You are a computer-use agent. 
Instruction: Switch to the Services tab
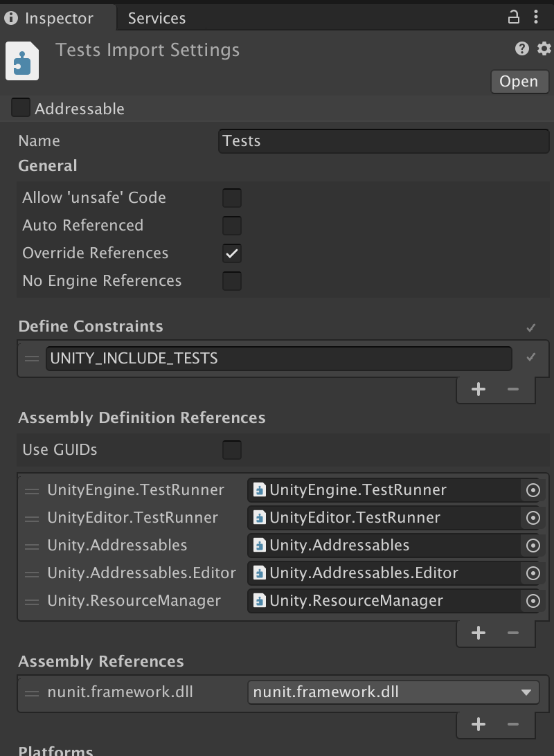(x=157, y=18)
